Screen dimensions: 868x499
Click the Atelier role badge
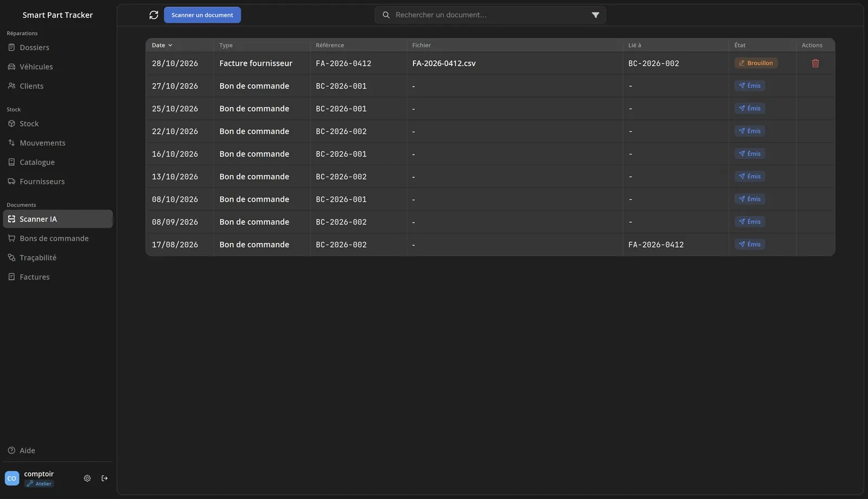coord(39,484)
